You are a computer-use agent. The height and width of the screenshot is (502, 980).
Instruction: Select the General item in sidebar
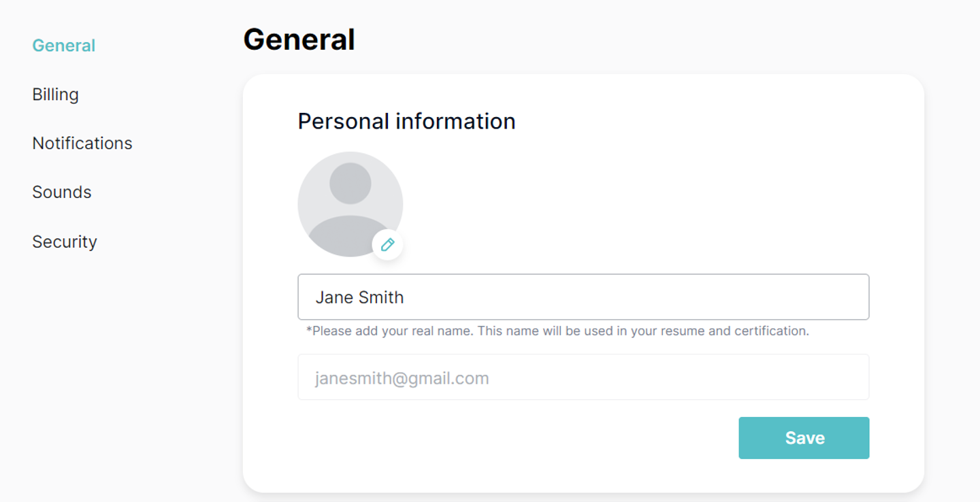[63, 46]
